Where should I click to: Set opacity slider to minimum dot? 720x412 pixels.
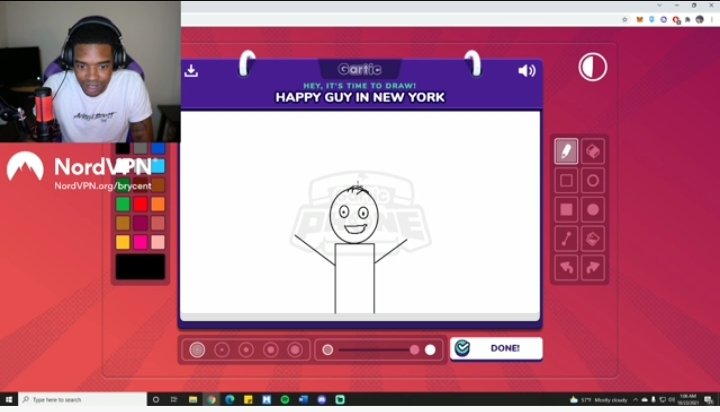point(327,350)
